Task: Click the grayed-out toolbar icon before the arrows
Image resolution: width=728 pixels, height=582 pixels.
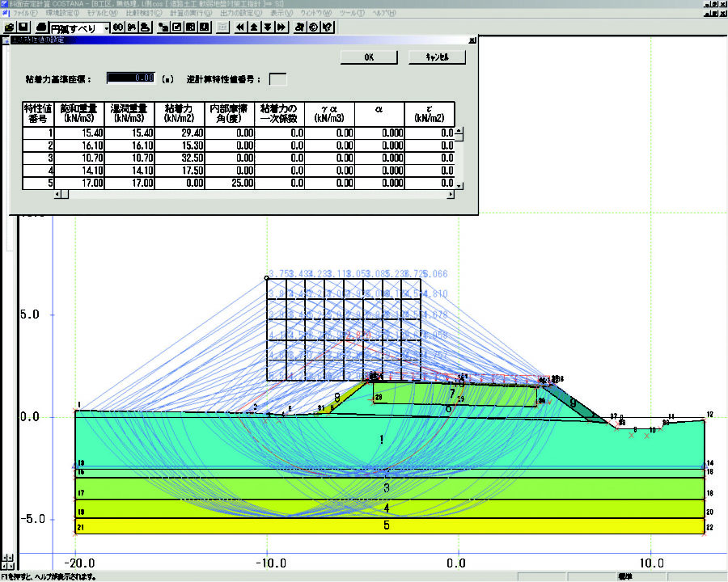Action: pyautogui.click(x=223, y=27)
